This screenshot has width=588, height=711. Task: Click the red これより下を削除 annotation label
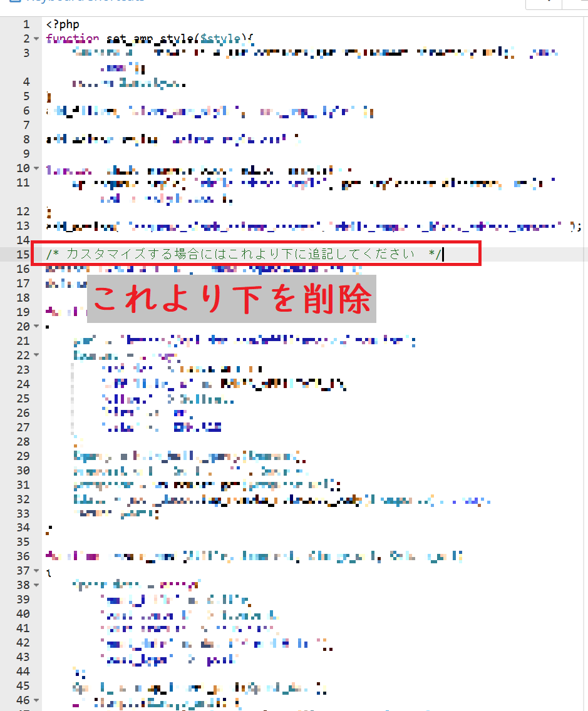click(231, 299)
